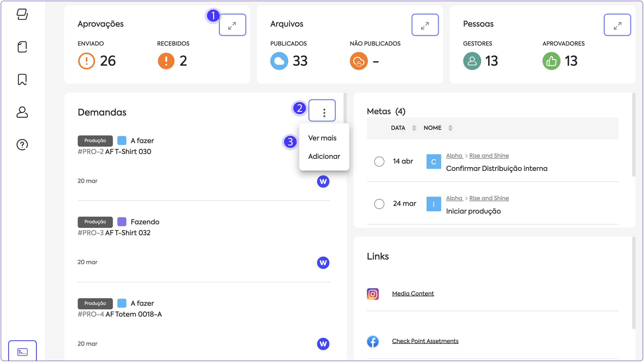This screenshot has width=644, height=362.
Task: Expand the Aprovações card
Action: point(232,25)
